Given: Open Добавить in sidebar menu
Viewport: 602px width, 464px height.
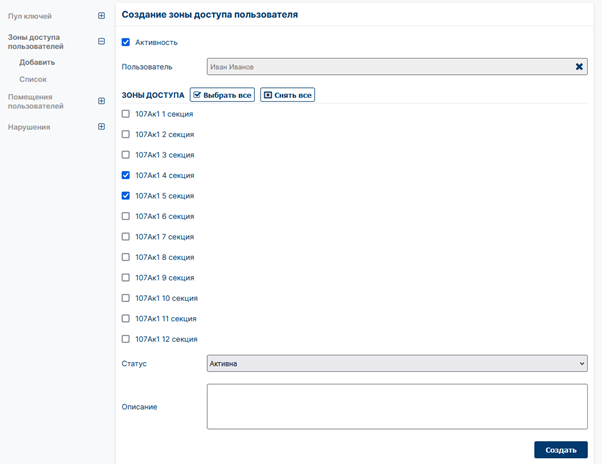Looking at the screenshot, I should (x=37, y=62).
